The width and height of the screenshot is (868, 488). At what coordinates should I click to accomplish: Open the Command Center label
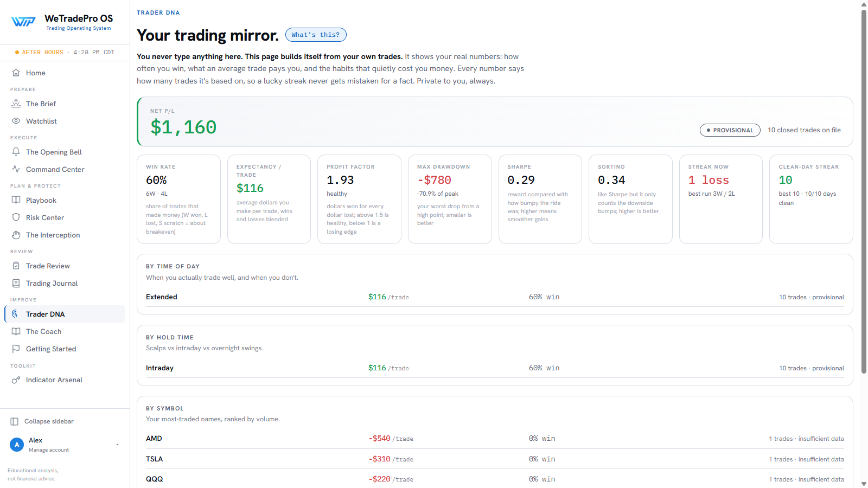55,169
